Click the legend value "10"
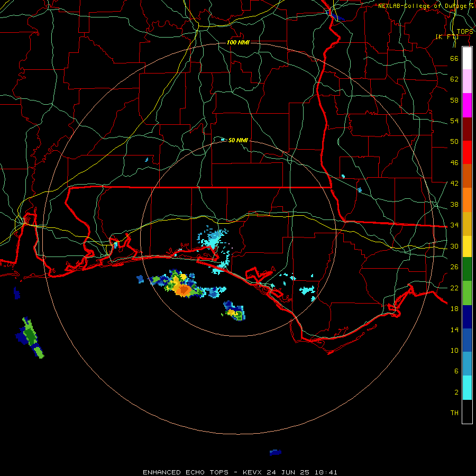The height and width of the screenshot is (476, 476). [x=454, y=350]
